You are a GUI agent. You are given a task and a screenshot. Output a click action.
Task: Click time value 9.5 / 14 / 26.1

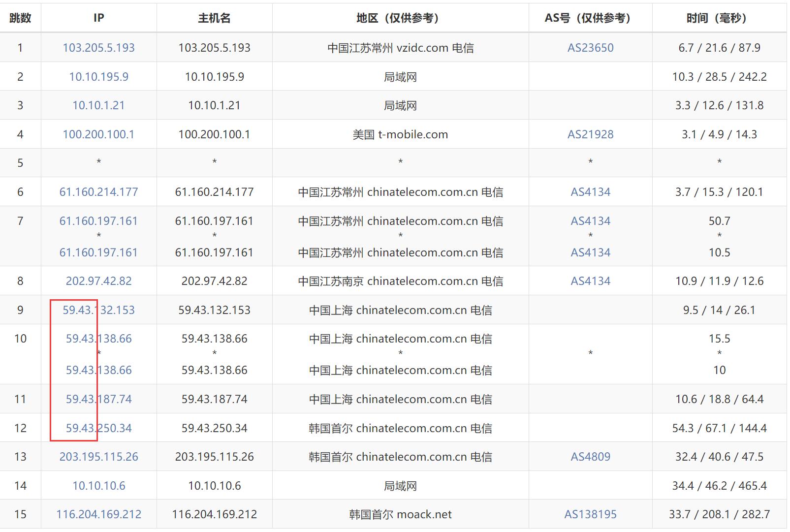(719, 310)
